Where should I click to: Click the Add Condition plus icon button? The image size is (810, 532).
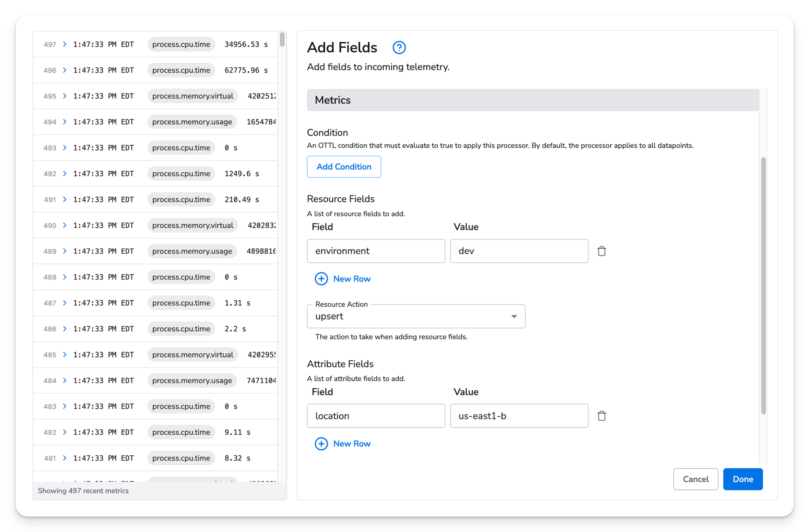coord(343,166)
